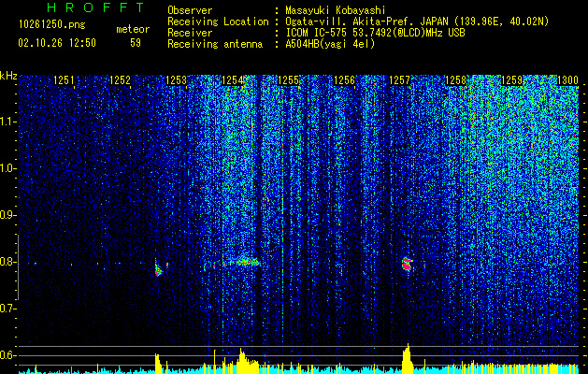The width and height of the screenshot is (588, 374).
Task: Click the 0.9 kHz axis label
Action: coord(7,215)
